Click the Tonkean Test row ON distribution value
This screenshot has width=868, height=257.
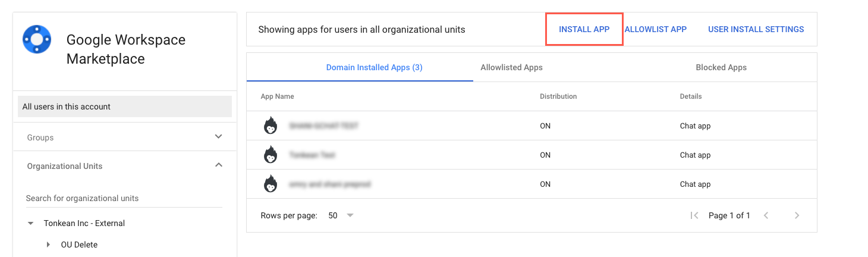click(545, 155)
